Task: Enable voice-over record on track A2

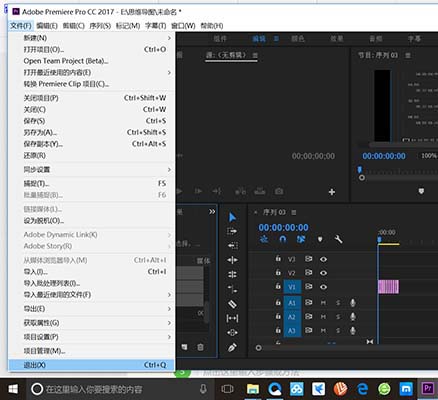Action: (353, 317)
